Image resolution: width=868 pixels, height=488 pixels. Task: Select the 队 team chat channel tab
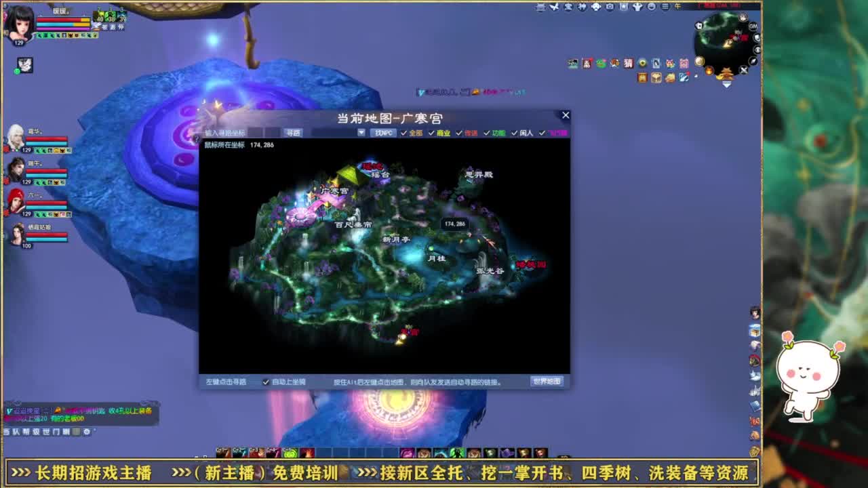click(x=16, y=432)
